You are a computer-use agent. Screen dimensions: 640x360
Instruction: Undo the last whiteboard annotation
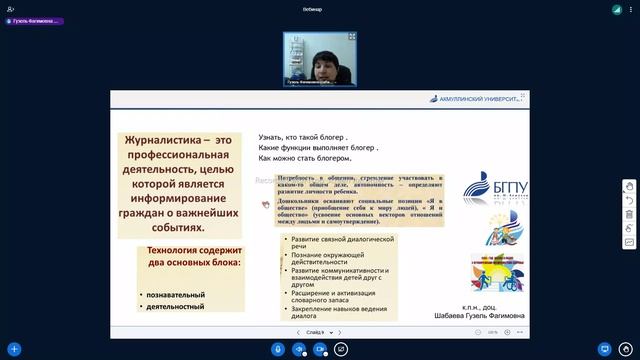(629, 200)
